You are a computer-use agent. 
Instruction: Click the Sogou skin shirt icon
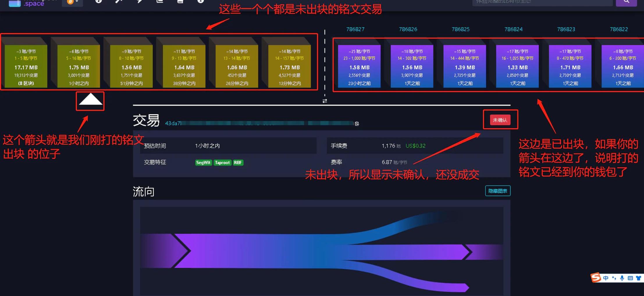point(638,278)
